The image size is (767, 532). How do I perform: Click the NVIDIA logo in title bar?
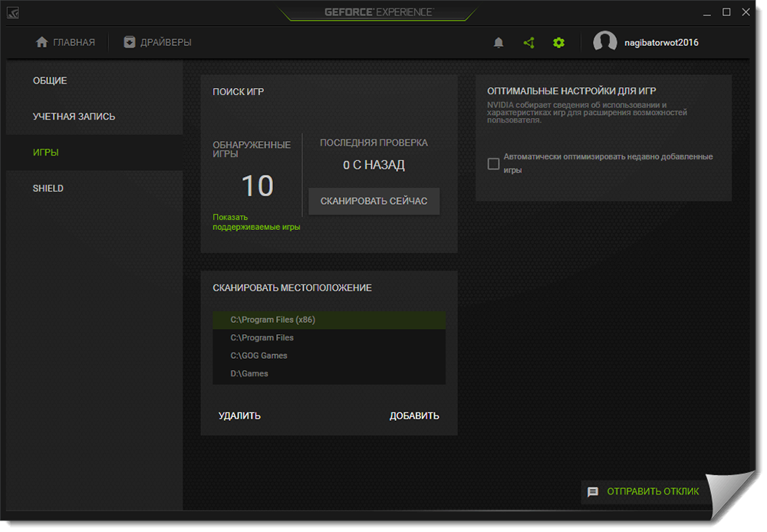(x=14, y=12)
